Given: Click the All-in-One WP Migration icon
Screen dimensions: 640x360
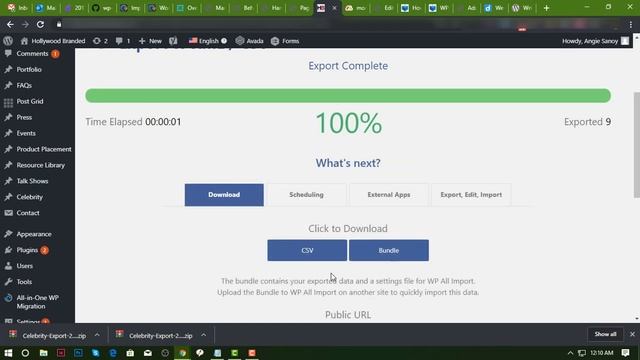Looking at the screenshot, I should click(8, 298).
